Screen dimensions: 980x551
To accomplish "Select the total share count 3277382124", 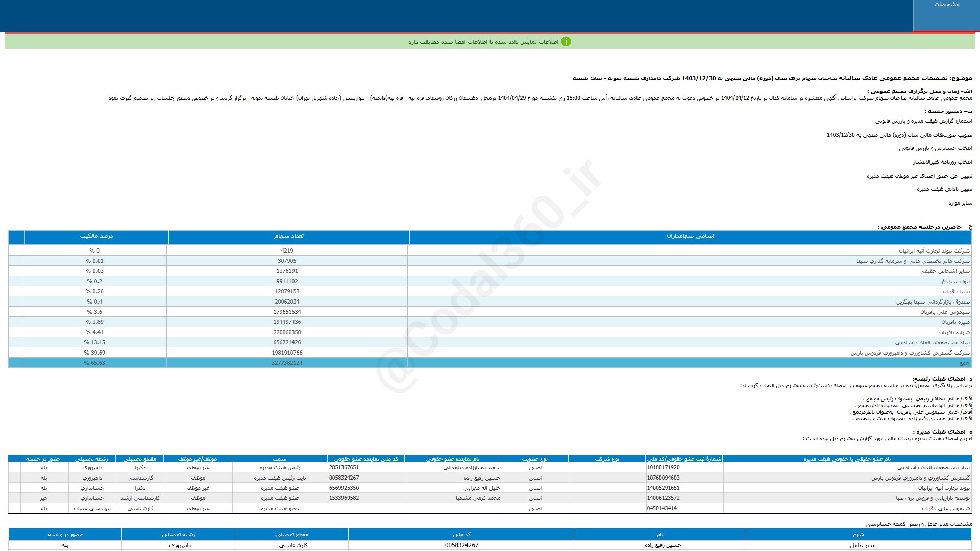I will [287, 363].
